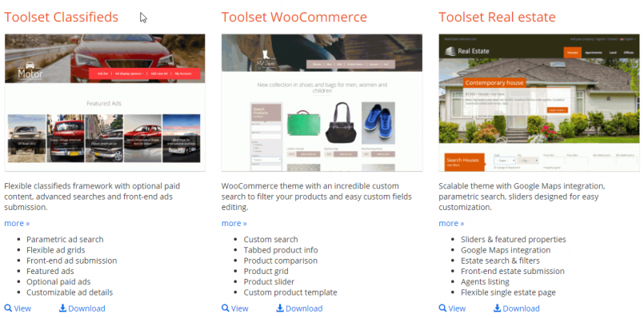This screenshot has height=318, width=644.
Task: Click the magnifier icon under Toolset Classifieds
Action: pyautogui.click(x=8, y=308)
